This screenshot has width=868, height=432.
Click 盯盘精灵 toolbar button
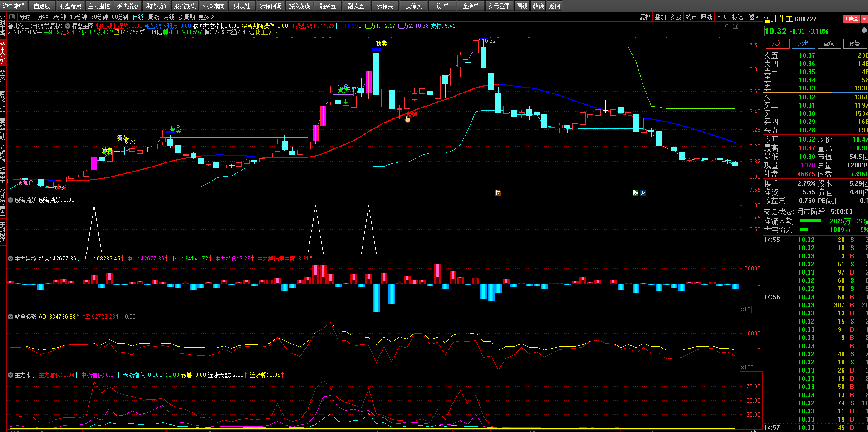click(70, 6)
